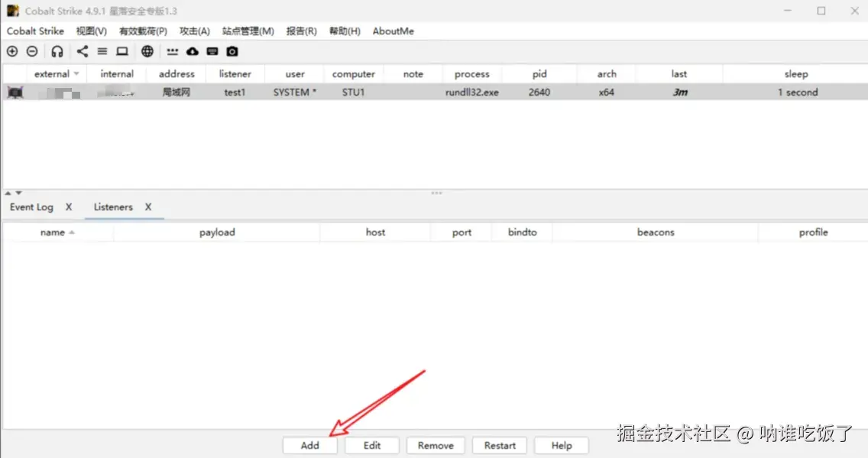Screen dimensions: 868x458
Task: Open downloads cloud icon
Action: 192,51
